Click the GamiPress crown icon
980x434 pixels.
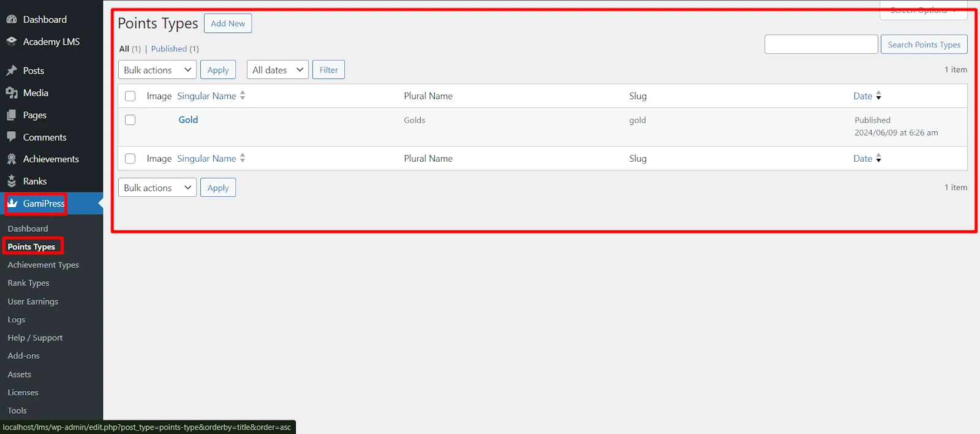pyautogui.click(x=12, y=203)
